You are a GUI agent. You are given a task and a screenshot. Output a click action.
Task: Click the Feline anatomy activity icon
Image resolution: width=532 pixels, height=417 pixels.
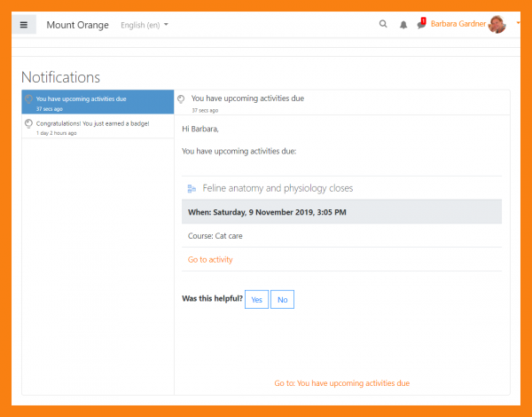coord(192,189)
